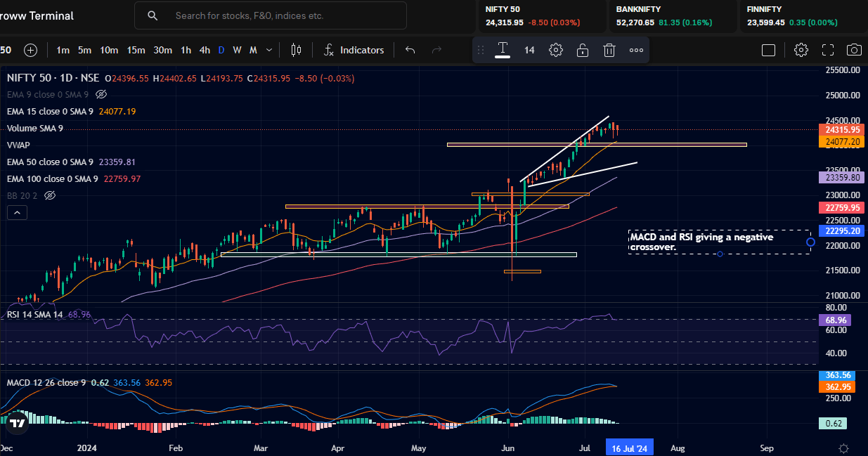
Task: Click the Groww Terminal title
Action: tap(37, 15)
